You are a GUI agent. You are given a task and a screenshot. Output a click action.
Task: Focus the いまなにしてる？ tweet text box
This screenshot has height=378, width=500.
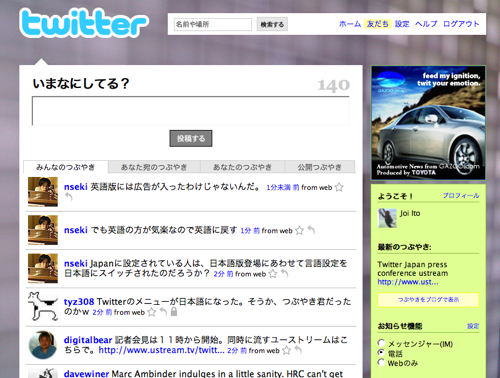tap(191, 111)
